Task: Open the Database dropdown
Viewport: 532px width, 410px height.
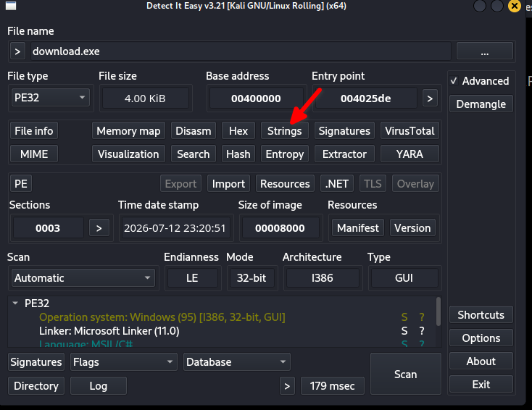Action: pos(237,362)
